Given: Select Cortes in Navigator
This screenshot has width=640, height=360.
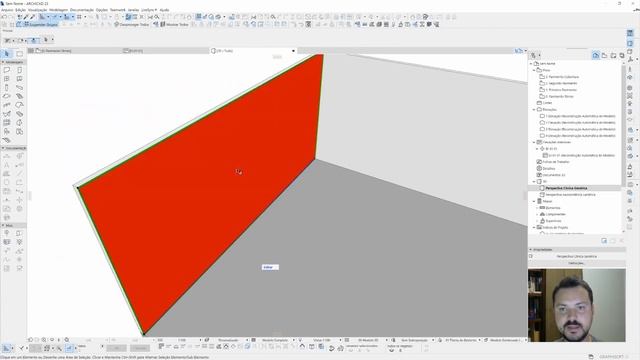Looking at the screenshot, I should tap(547, 103).
